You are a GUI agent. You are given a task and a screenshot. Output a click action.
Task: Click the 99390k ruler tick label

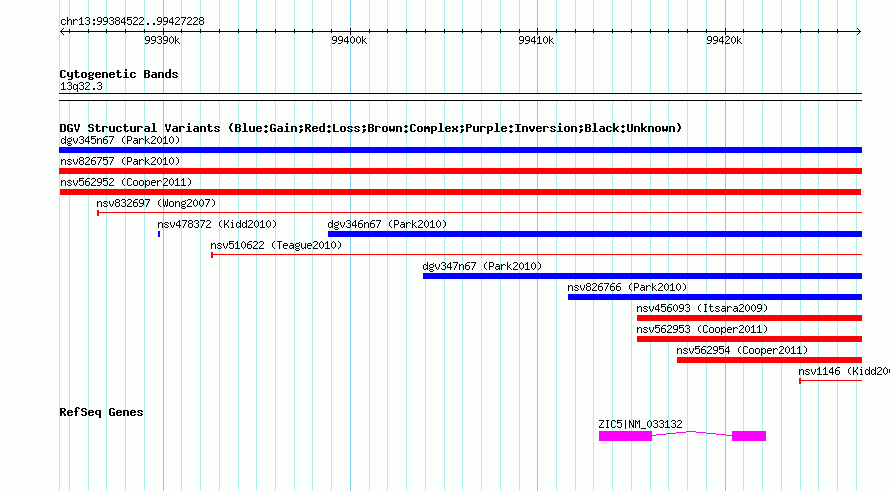pos(162,40)
